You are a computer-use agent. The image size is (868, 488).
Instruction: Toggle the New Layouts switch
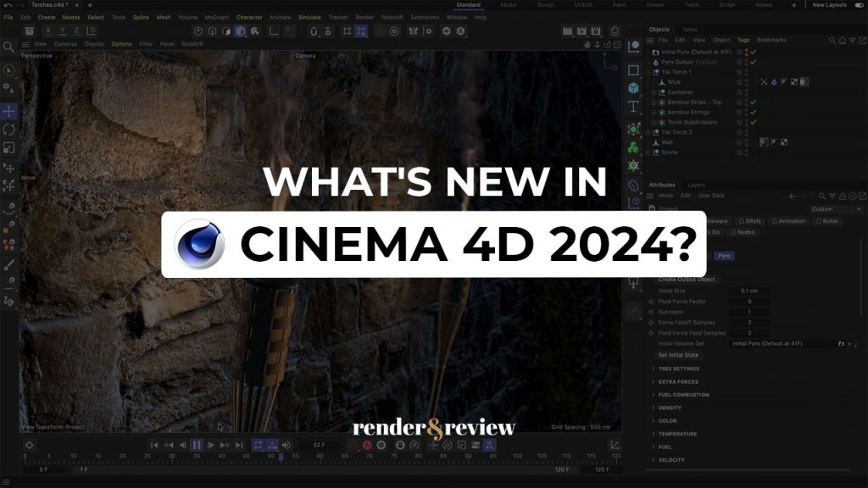pos(859,5)
